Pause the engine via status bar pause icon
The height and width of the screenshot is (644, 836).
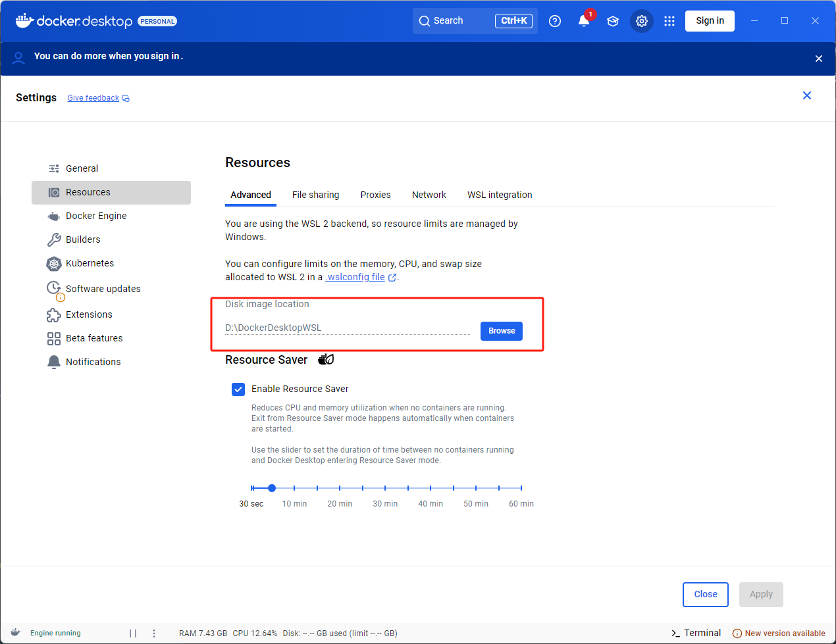point(133,633)
